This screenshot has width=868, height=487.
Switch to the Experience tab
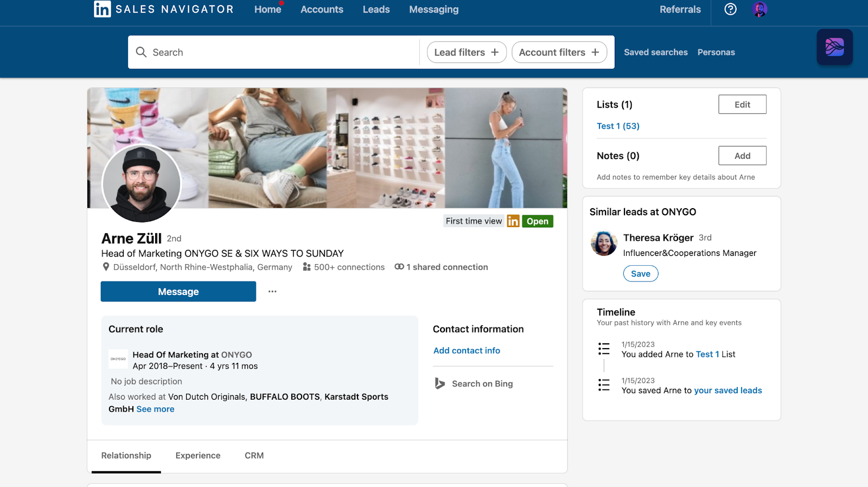198,456
